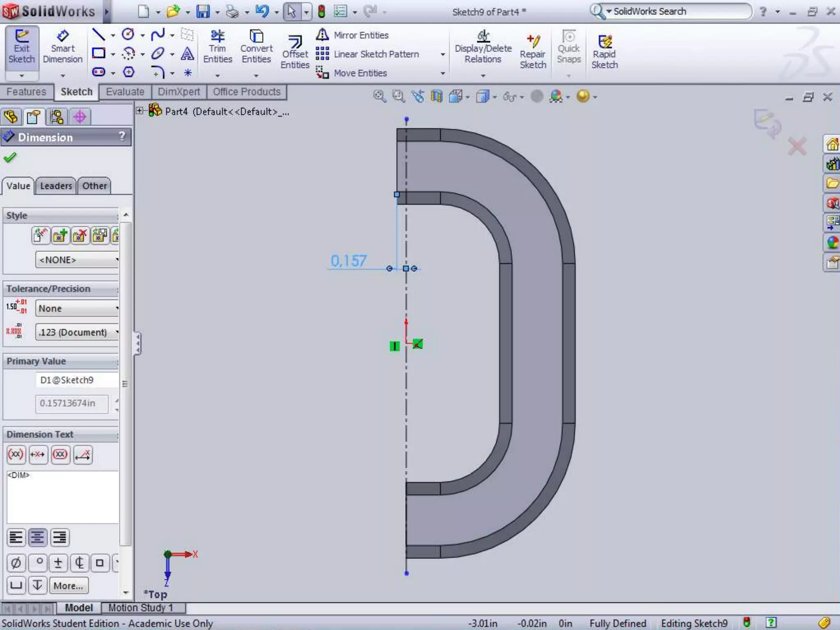840x630 pixels.
Task: Open the Style <NONE> dropdown
Action: pos(77,260)
